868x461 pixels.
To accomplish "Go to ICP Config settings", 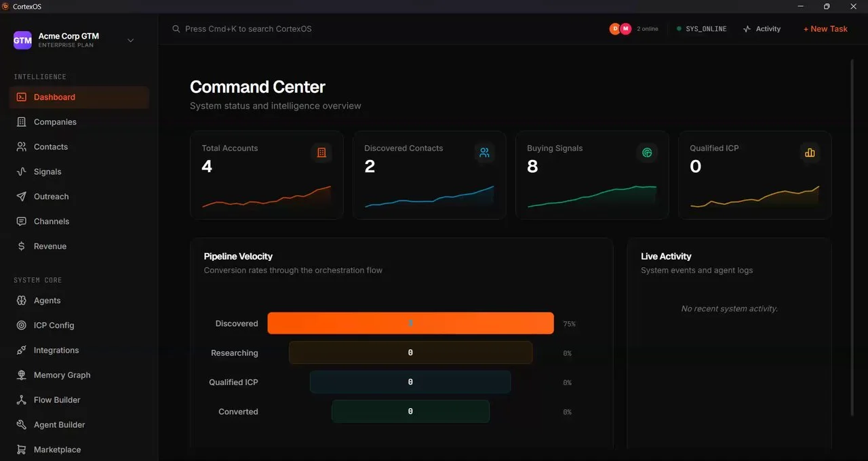I will 79,325.
